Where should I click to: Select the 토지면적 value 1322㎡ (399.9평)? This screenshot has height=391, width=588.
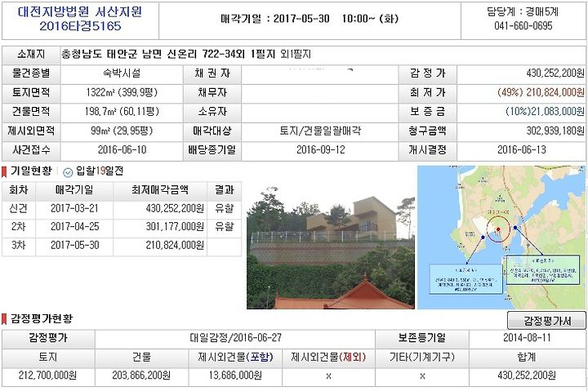[122, 92]
